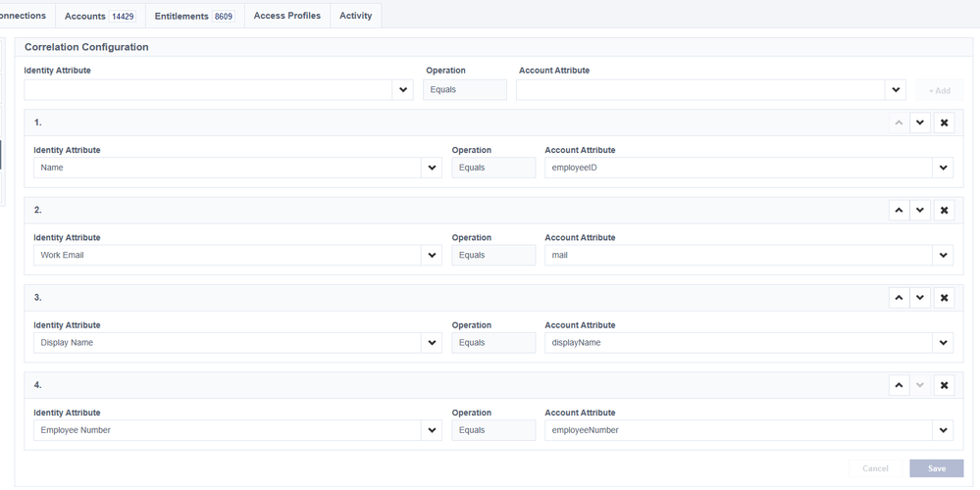Open the top Identity Attribute dropdown
Image resolution: width=980 pixels, height=490 pixels.
click(x=403, y=90)
